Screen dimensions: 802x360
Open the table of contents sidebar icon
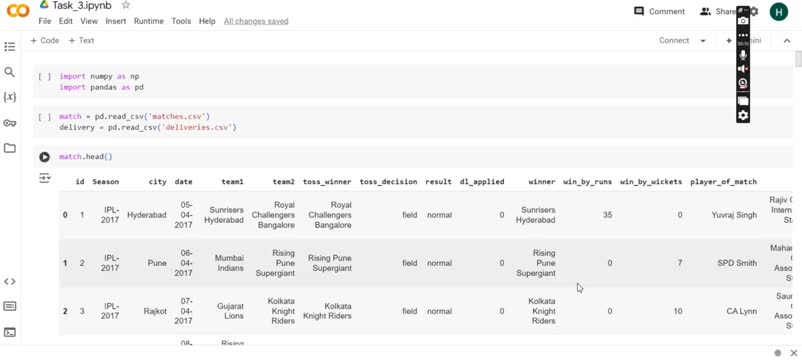[x=9, y=47]
